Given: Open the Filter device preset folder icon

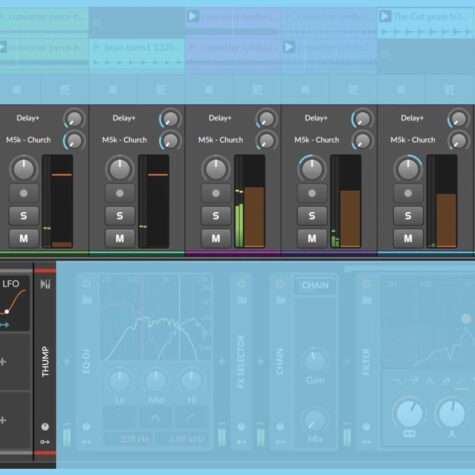Looking at the screenshot, I should 367,300.
